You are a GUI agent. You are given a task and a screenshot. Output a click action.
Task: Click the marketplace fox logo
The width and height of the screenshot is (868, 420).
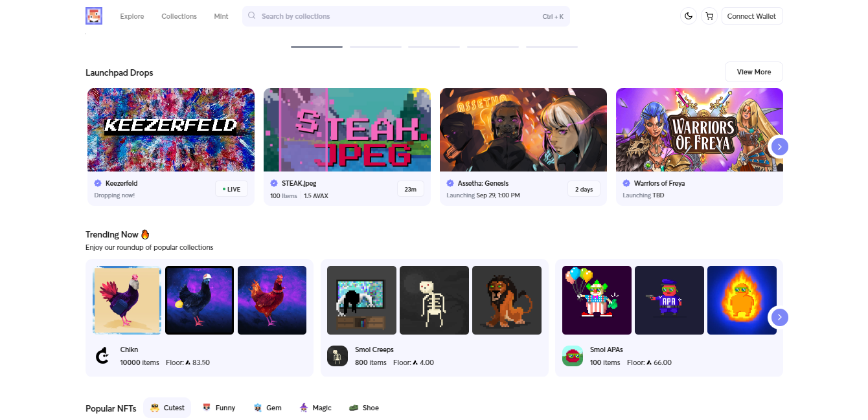point(94,16)
